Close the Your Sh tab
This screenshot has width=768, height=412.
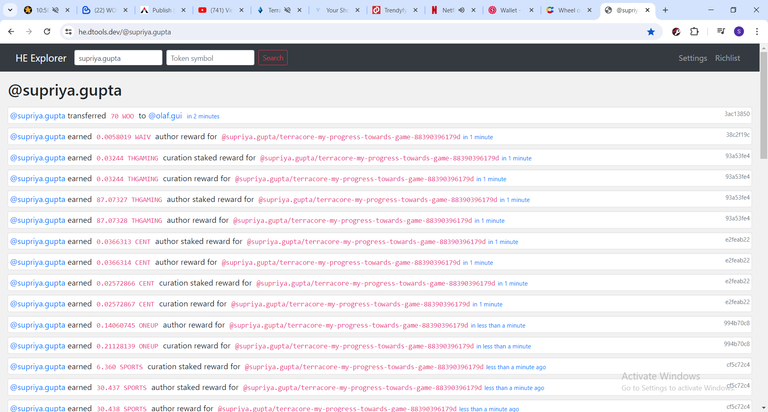point(358,10)
